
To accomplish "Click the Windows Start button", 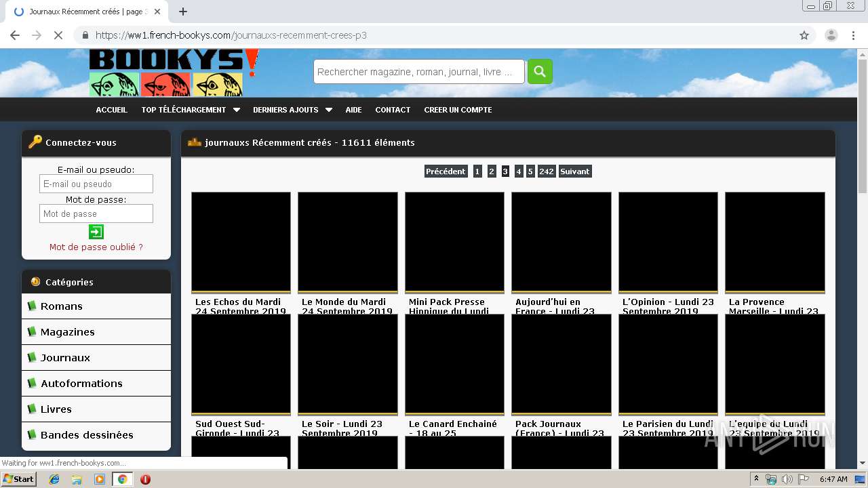I will pos(18,479).
